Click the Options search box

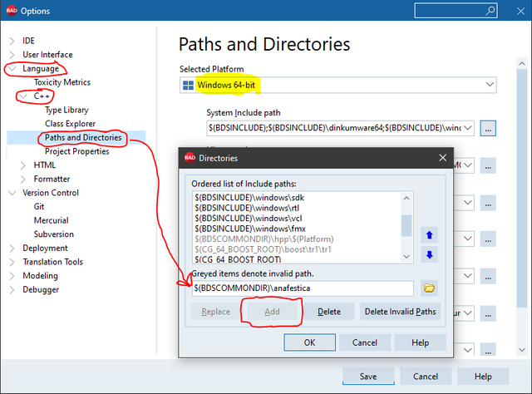pyautogui.click(x=456, y=11)
